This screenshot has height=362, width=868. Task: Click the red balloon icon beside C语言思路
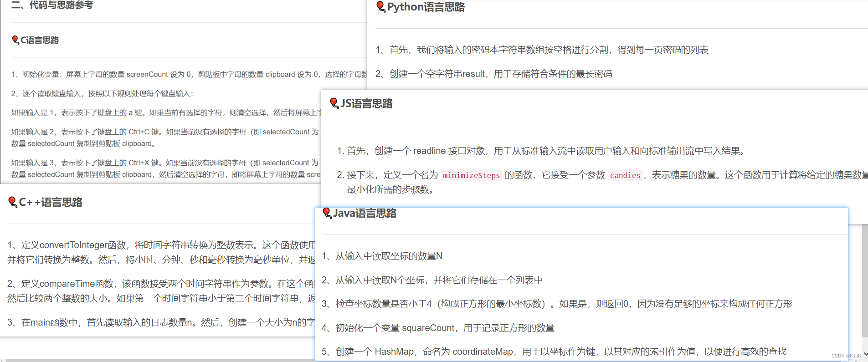click(x=15, y=40)
